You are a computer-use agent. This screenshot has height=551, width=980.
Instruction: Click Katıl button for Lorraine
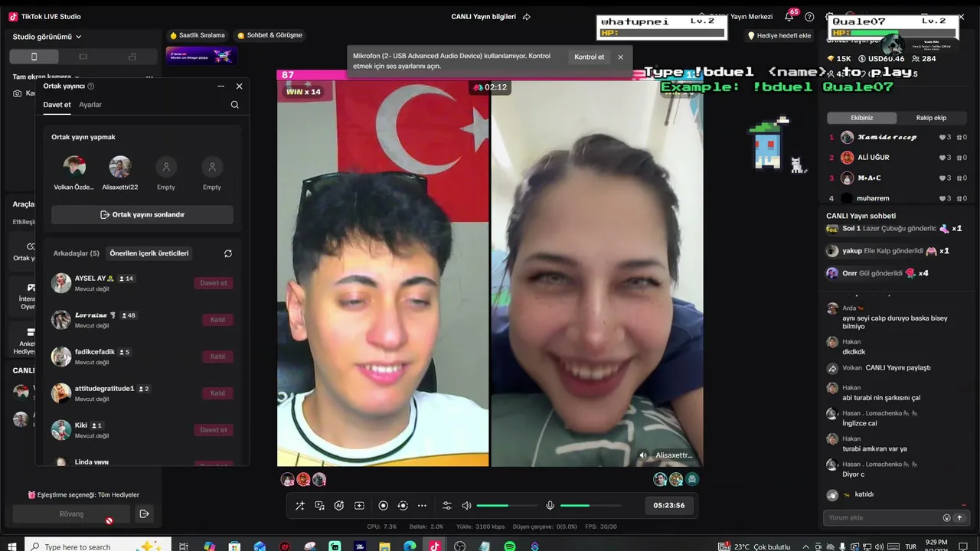(217, 320)
